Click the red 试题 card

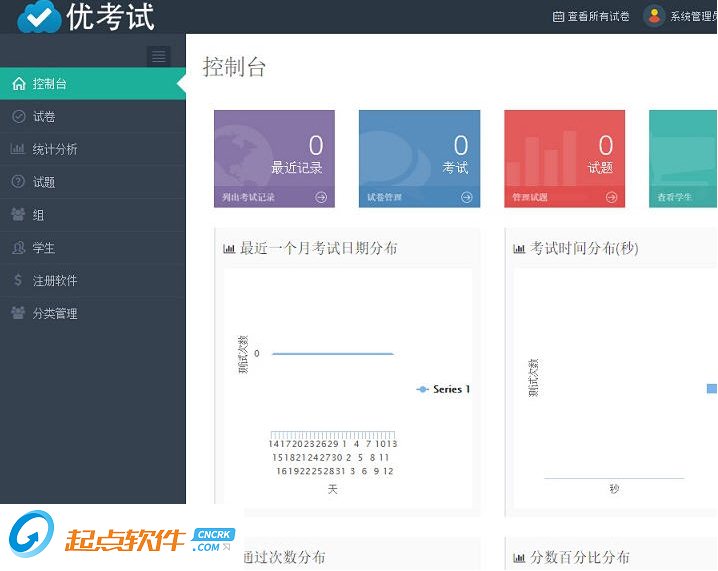click(x=565, y=158)
